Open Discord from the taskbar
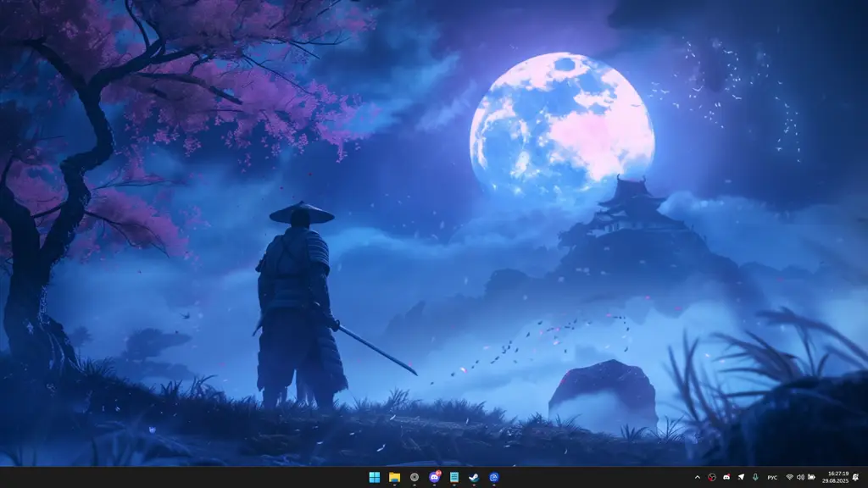This screenshot has width=868, height=488. (x=435, y=477)
